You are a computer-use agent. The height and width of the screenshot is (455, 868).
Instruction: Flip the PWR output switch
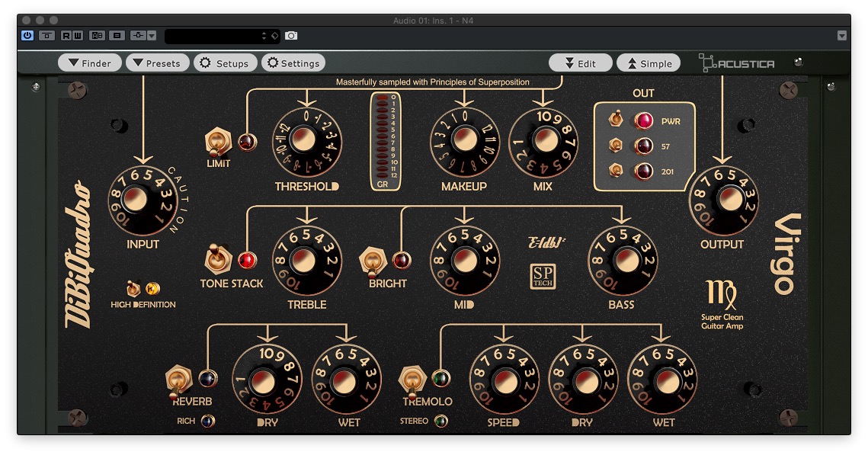coord(616,119)
